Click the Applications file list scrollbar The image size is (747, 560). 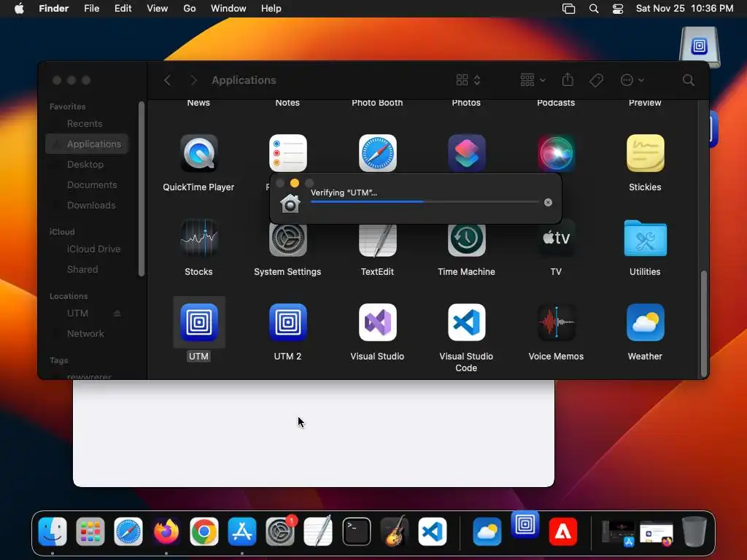click(703, 324)
